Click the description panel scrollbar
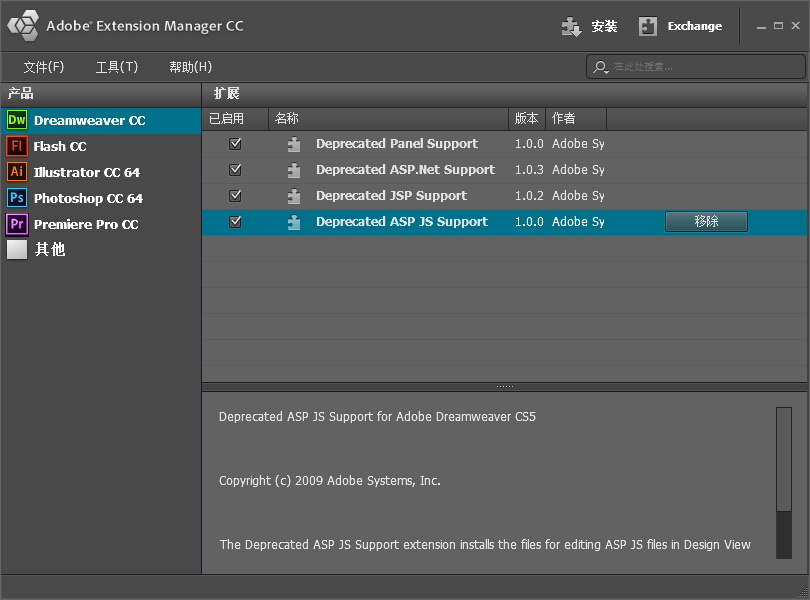Viewport: 810px width, 600px height. pyautogui.click(x=784, y=483)
